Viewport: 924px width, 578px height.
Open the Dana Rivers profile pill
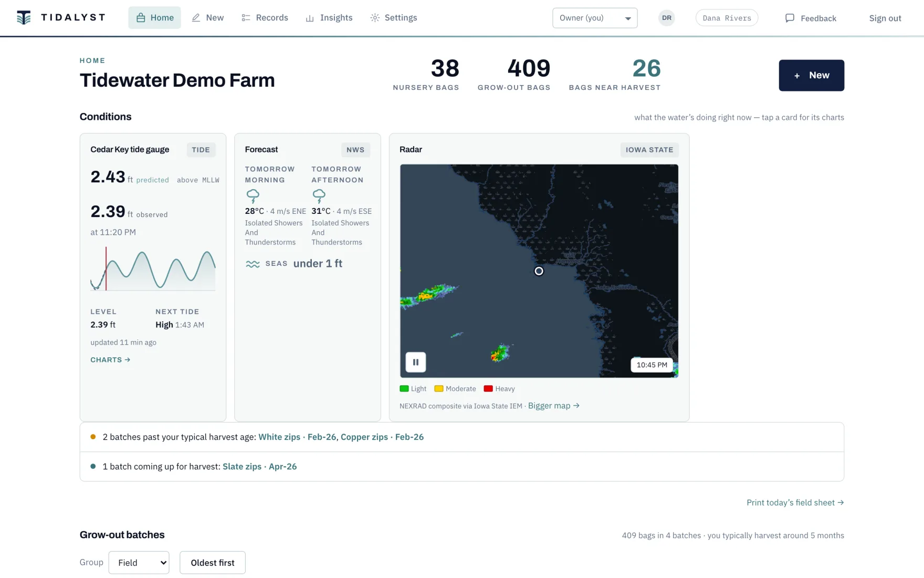tap(727, 18)
